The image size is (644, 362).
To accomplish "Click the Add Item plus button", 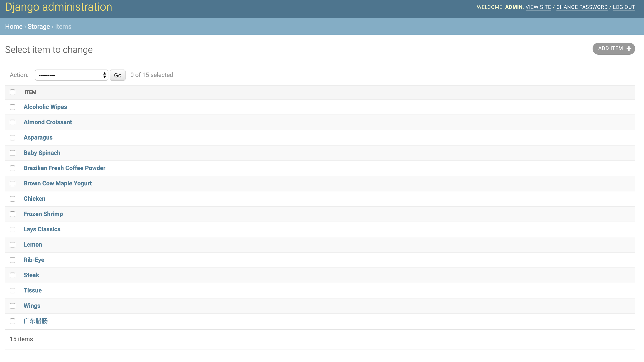I will pos(613,48).
